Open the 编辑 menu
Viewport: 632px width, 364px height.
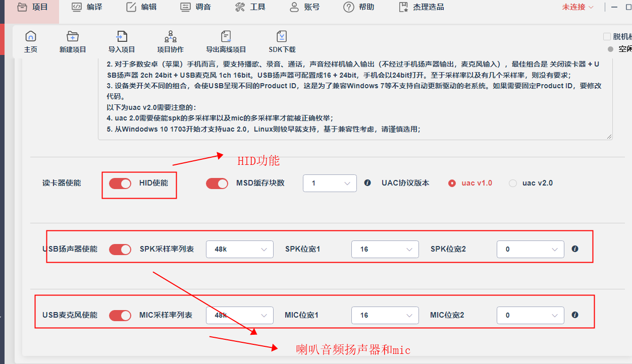click(x=141, y=7)
